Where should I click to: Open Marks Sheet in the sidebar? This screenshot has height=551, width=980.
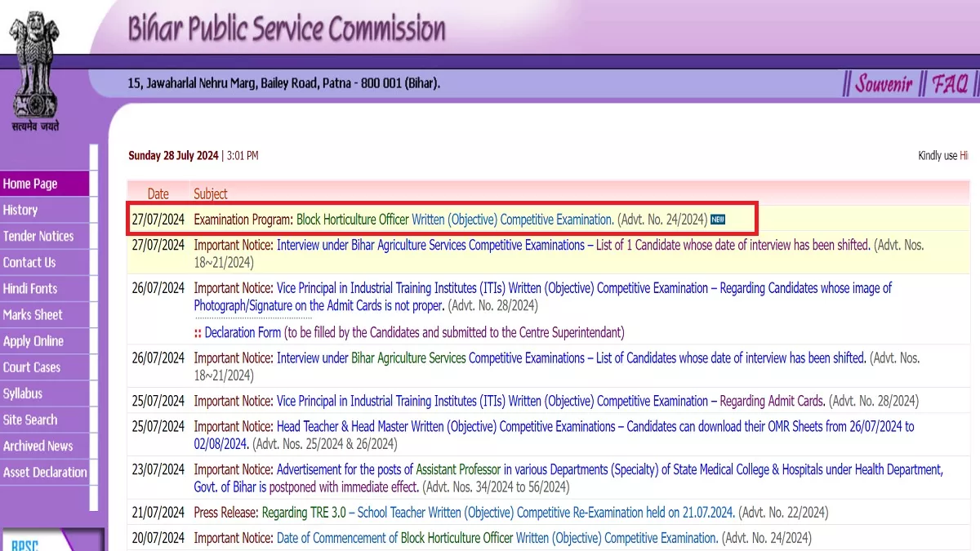pyautogui.click(x=44, y=314)
